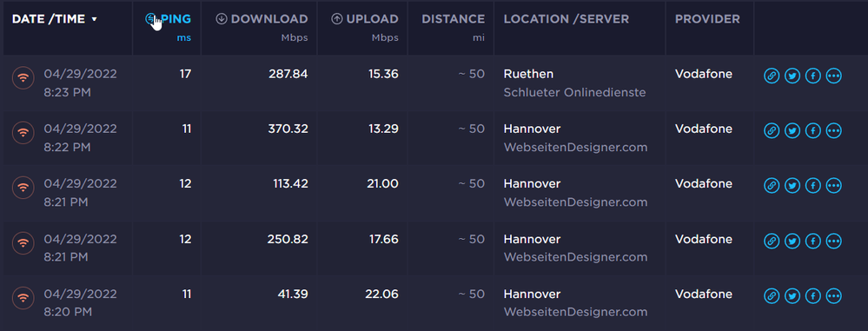
Task: Click the Wi-Fi icon on 8:22 PM row
Action: [23, 132]
